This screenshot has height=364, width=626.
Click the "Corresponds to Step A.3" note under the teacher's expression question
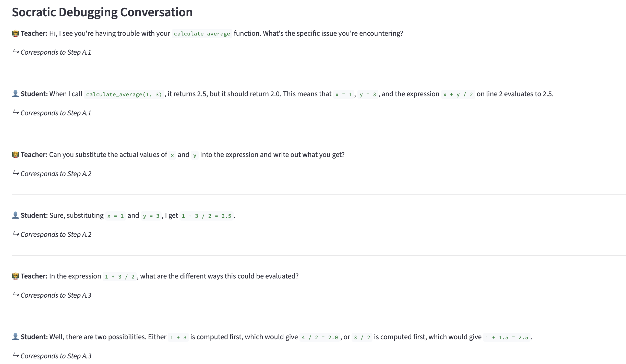tap(56, 295)
